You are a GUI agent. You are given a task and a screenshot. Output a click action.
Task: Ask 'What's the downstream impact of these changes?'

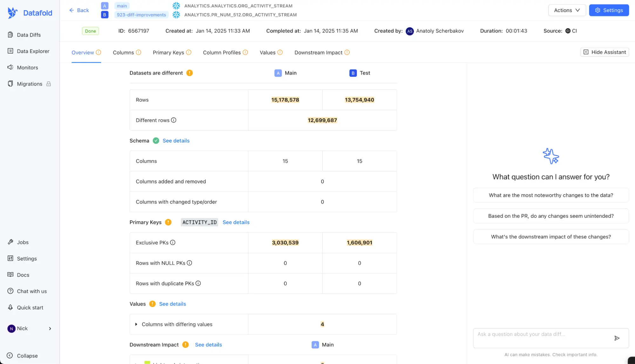tap(551, 236)
